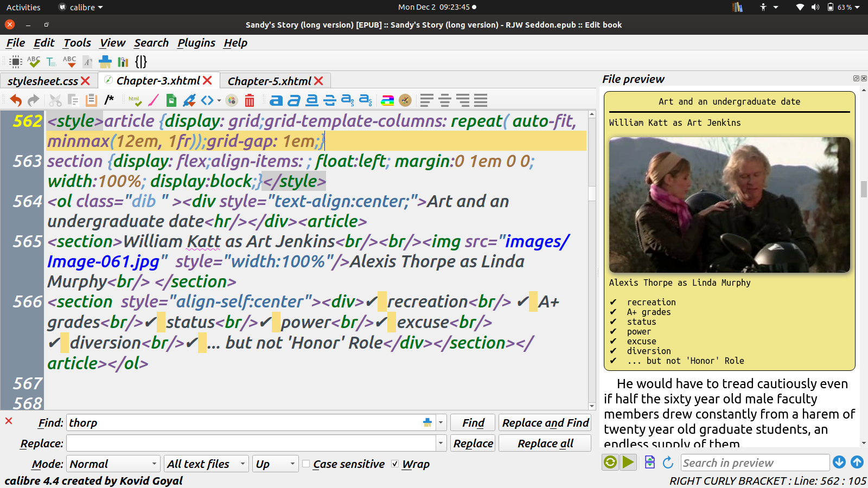Click the Search in preview field
The height and width of the screenshot is (488, 868).
pyautogui.click(x=754, y=463)
